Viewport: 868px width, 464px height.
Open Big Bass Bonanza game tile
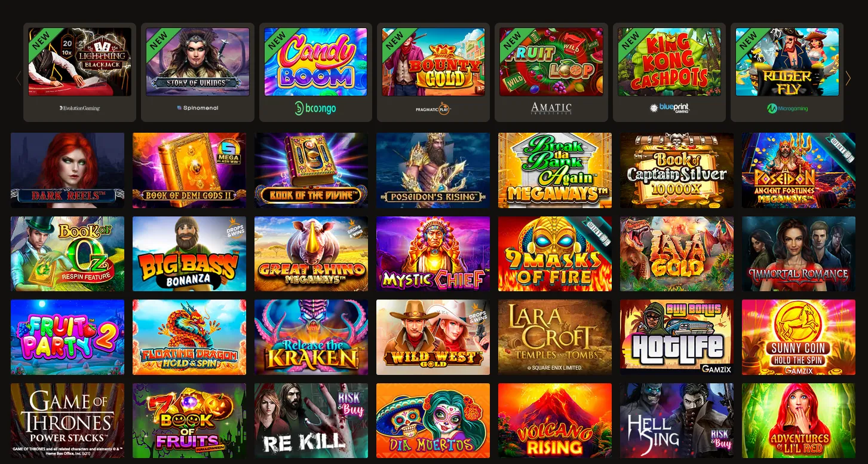[189, 254]
